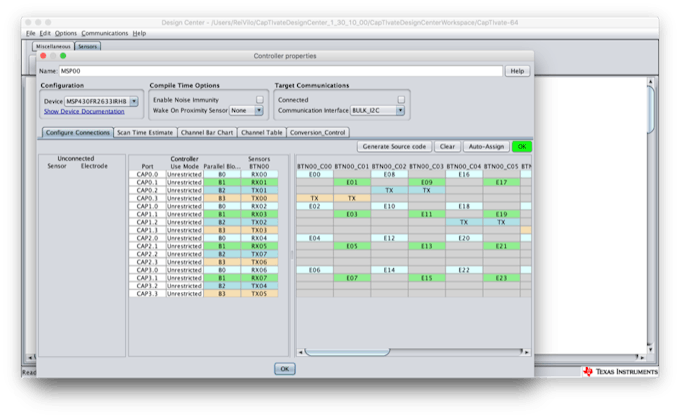Open the Help menu

click(x=139, y=33)
